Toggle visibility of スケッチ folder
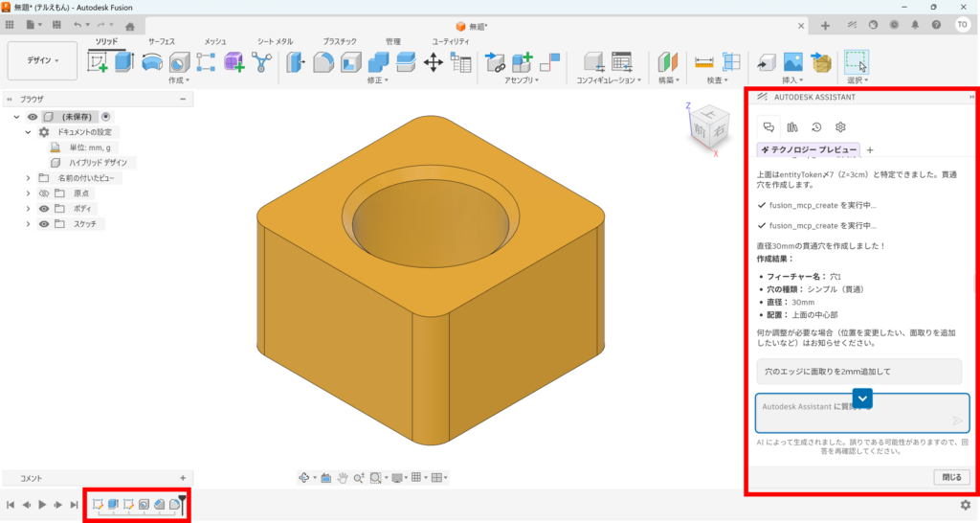The image size is (980, 523). 43,223
